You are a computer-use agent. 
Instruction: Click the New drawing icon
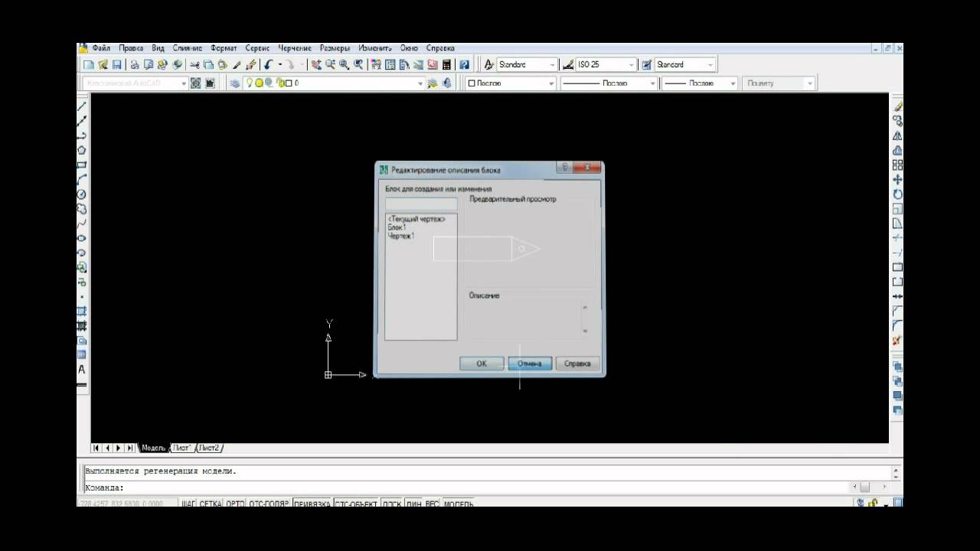click(x=89, y=65)
